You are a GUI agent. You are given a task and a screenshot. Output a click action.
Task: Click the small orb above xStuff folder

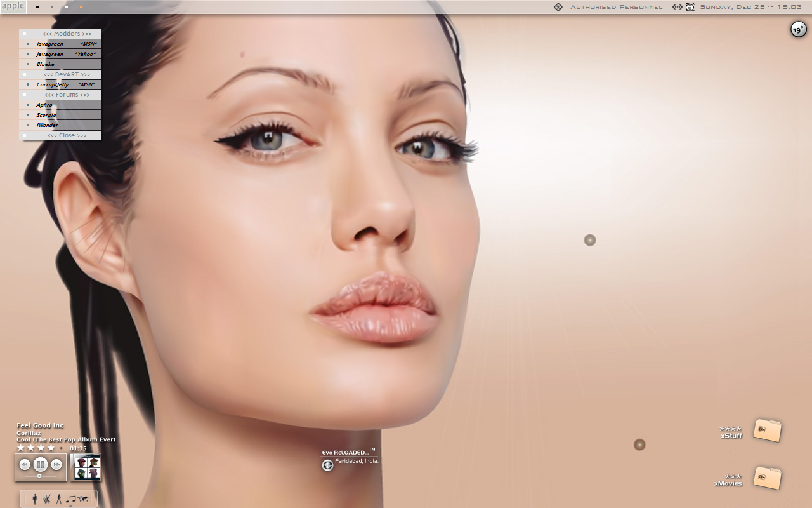639,444
